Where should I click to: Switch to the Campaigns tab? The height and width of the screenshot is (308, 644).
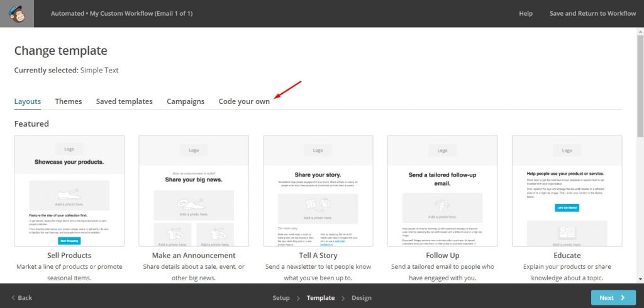(x=186, y=101)
